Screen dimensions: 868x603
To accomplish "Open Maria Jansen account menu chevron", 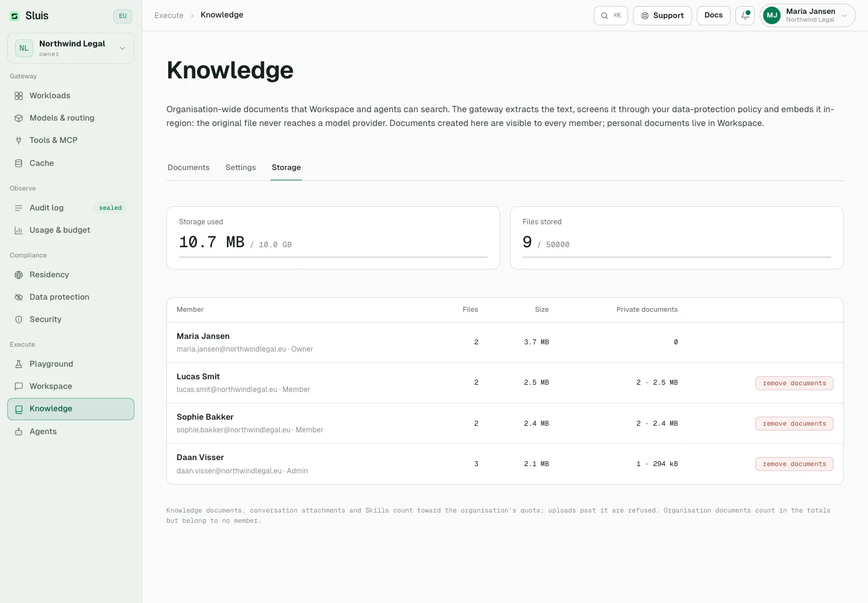I will coord(844,16).
